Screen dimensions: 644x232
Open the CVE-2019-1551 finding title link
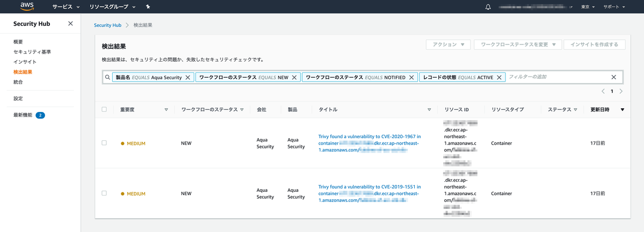(x=370, y=193)
